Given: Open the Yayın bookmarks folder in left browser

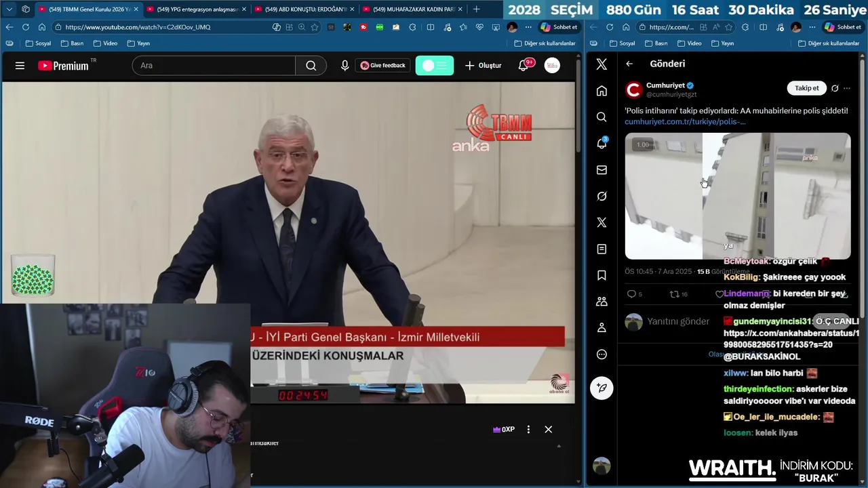Looking at the screenshot, I should coord(138,43).
